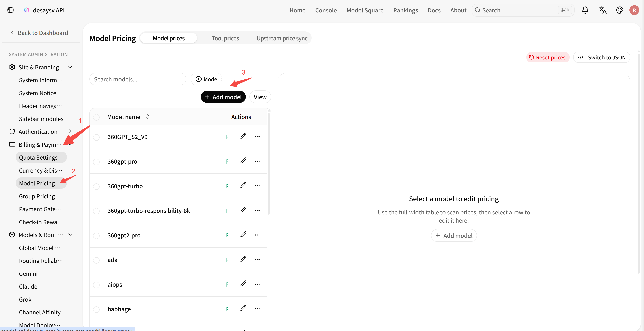
Task: Focus the Search models field
Action: pos(138,79)
